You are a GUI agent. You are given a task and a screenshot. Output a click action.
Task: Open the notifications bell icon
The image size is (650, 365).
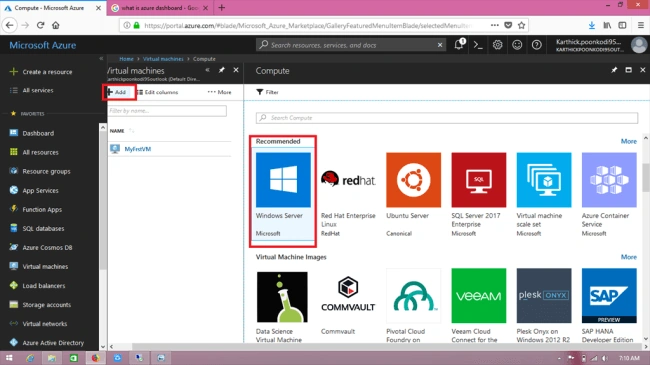click(459, 44)
